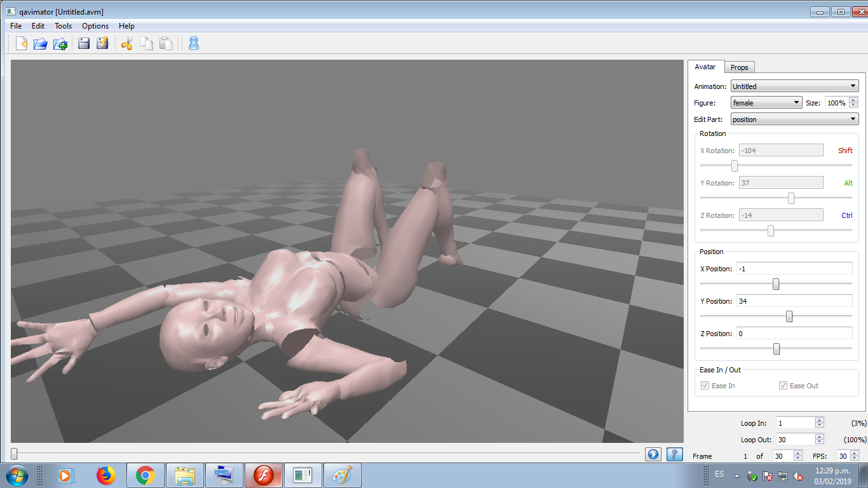
Task: Open the Edit Part dropdown set to position
Action: [794, 119]
